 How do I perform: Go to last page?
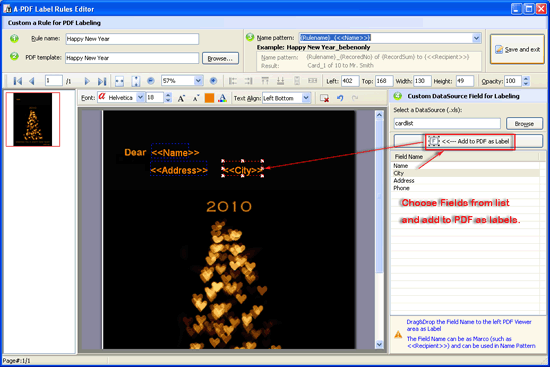(102, 81)
